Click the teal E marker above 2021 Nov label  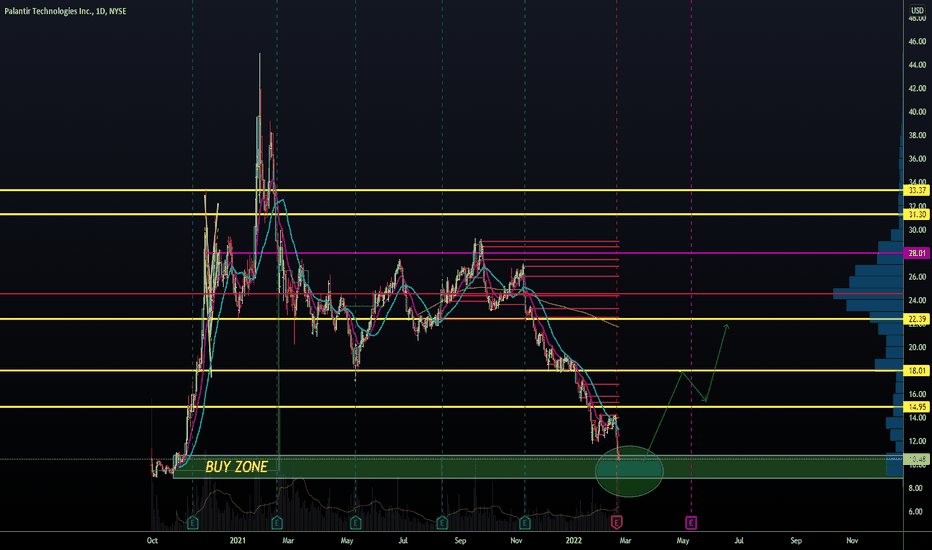coord(524,523)
